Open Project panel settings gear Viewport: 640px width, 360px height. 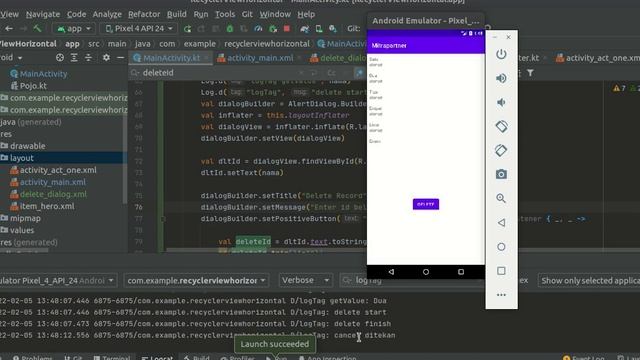click(x=106, y=58)
